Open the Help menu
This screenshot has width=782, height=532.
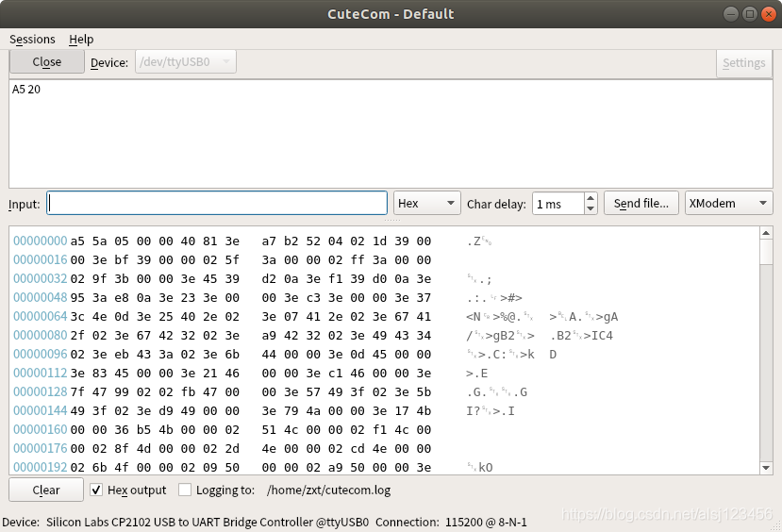click(x=81, y=39)
